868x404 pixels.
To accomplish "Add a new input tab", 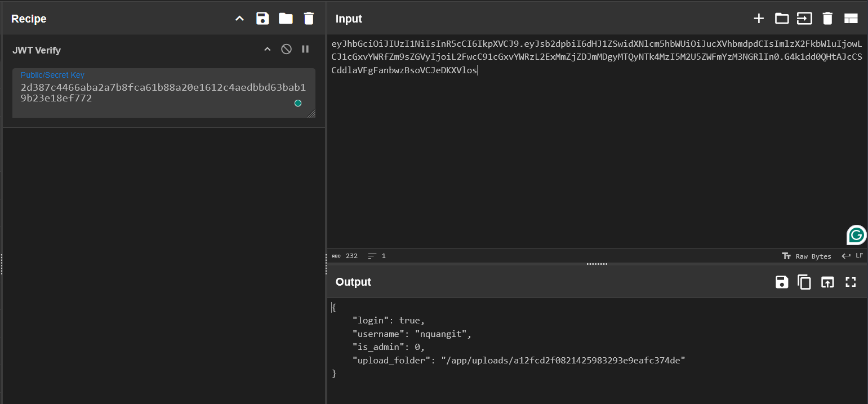I will click(759, 19).
